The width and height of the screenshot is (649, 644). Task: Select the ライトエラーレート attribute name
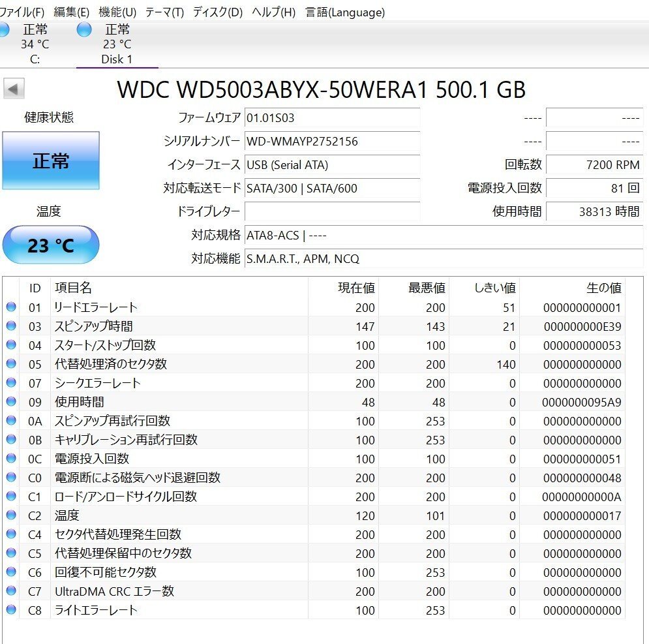point(96,610)
